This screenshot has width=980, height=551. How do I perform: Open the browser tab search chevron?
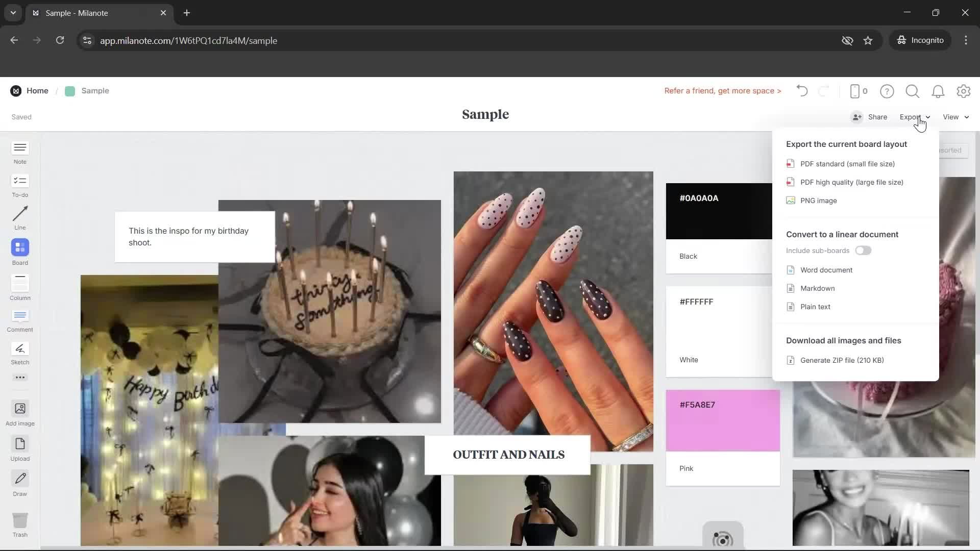[13, 13]
